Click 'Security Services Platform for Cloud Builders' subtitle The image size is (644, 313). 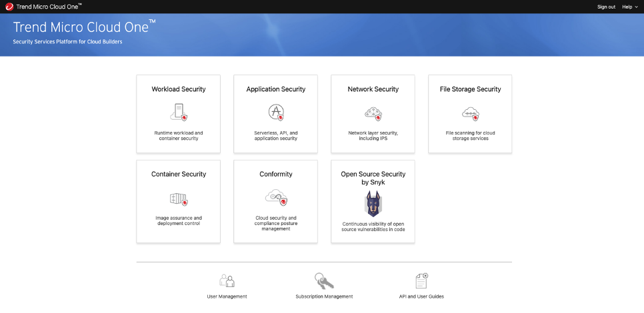[67, 42]
